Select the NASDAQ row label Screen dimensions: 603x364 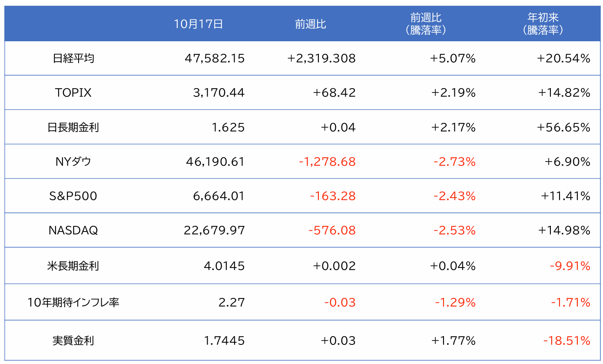(x=73, y=230)
